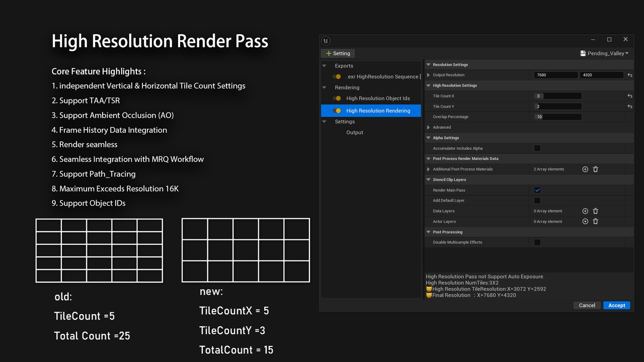Enable Add Default Layer checkbox
This screenshot has width=644, height=362.
(537, 201)
